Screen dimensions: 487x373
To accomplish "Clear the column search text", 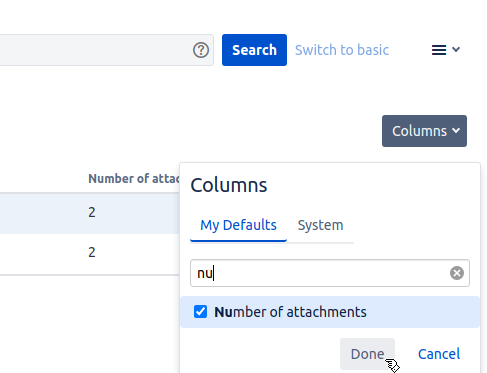I will [457, 273].
